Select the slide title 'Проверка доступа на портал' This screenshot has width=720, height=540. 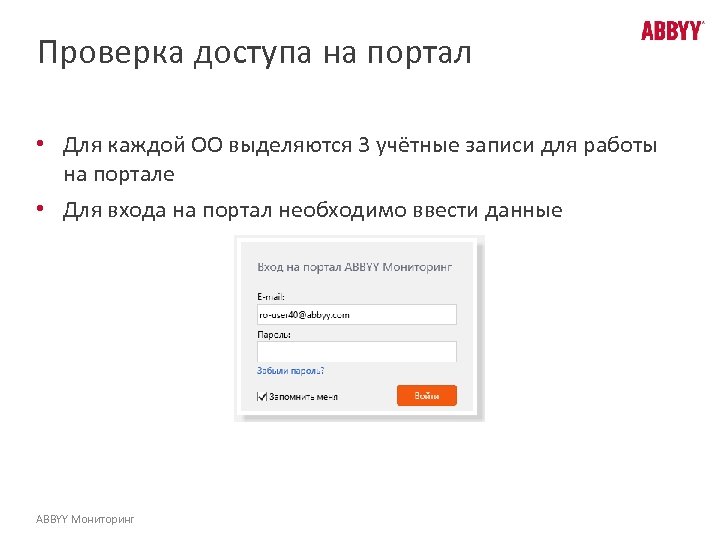(x=253, y=52)
